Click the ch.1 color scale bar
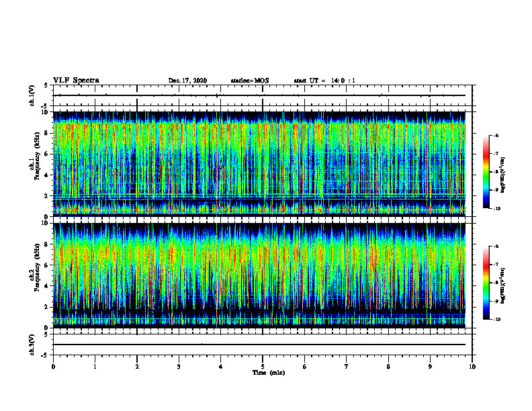 (x=486, y=172)
